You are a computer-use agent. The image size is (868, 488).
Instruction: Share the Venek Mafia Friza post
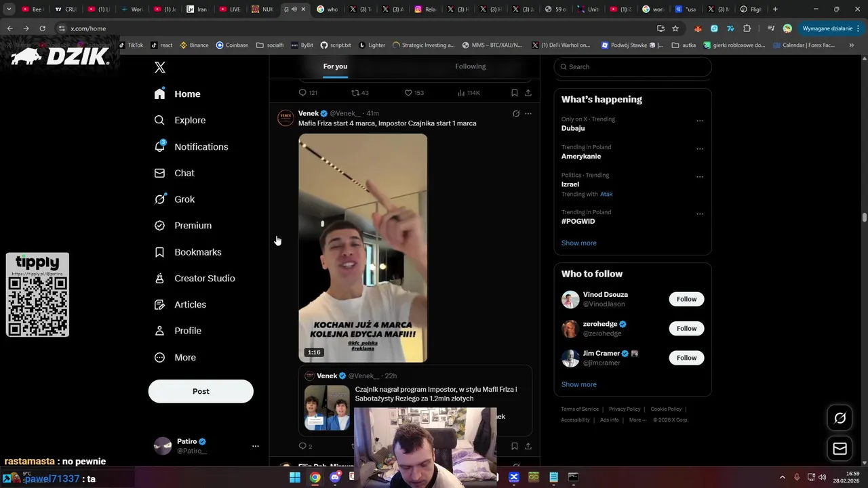[x=528, y=446]
